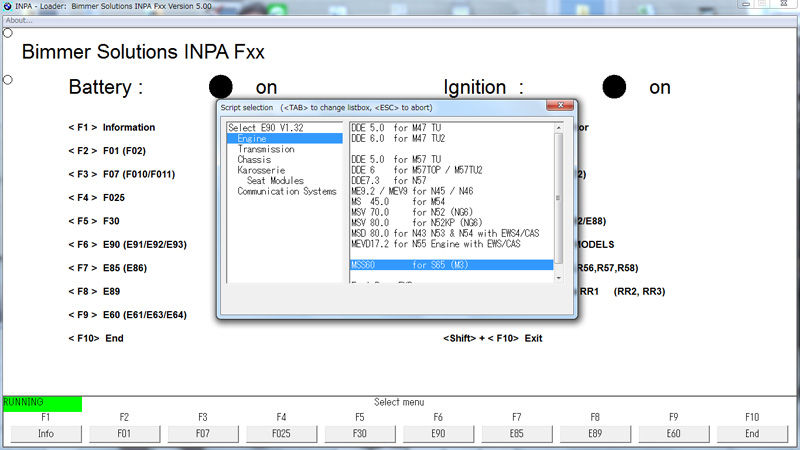Image resolution: width=800 pixels, height=450 pixels.
Task: Select Chassis in the category list
Action: 254,159
